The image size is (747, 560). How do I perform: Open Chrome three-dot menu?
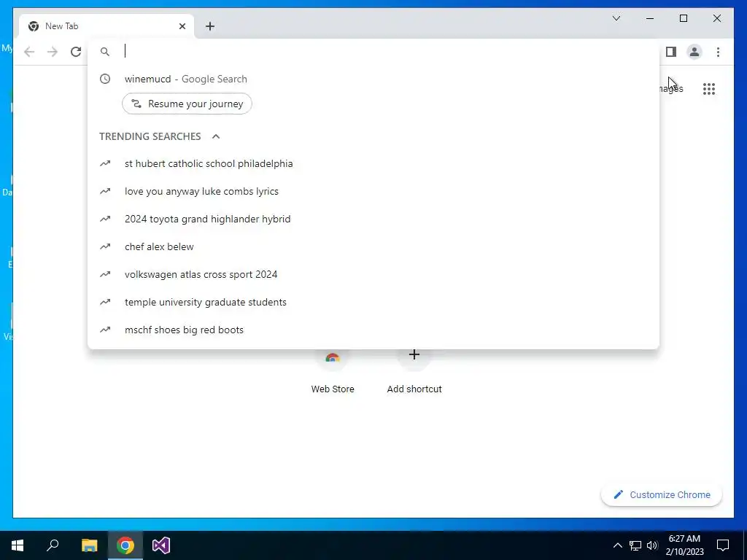coord(718,52)
